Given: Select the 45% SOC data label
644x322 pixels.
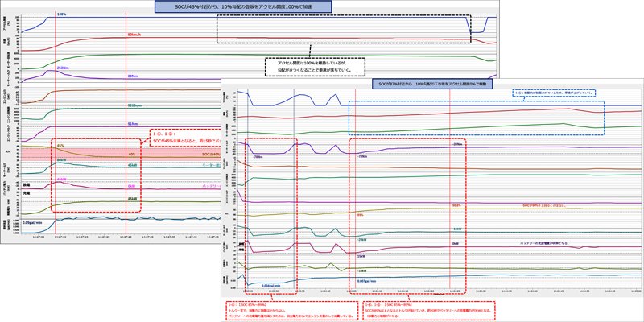Looking at the screenshot, I should coord(61,146).
